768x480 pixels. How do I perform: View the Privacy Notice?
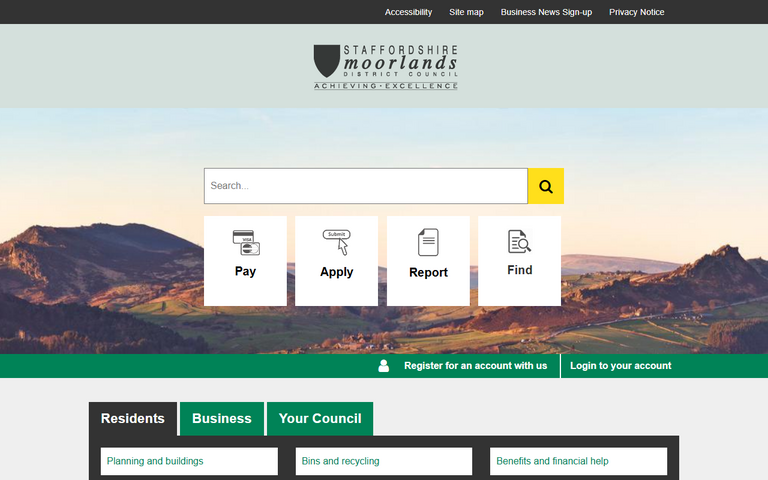(637, 12)
